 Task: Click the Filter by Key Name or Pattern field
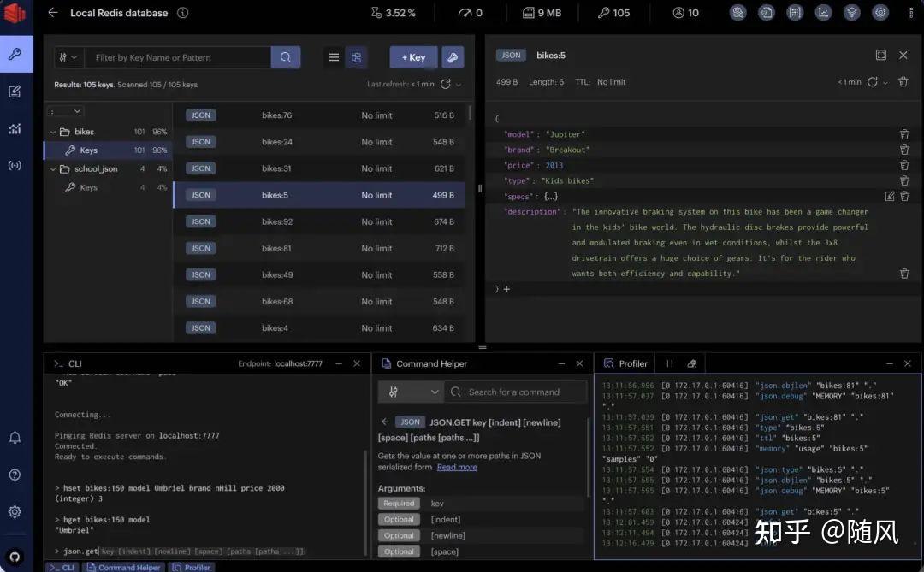pos(178,57)
